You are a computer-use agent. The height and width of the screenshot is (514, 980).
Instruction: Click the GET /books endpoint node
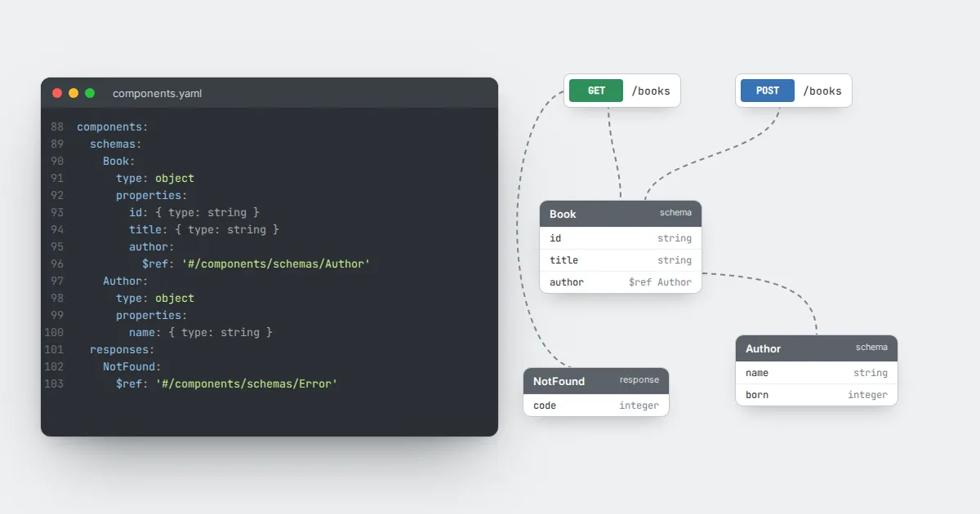point(622,91)
